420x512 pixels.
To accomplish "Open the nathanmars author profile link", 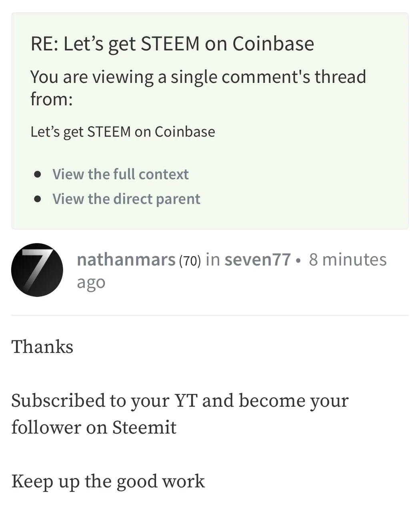I will pyautogui.click(x=126, y=260).
